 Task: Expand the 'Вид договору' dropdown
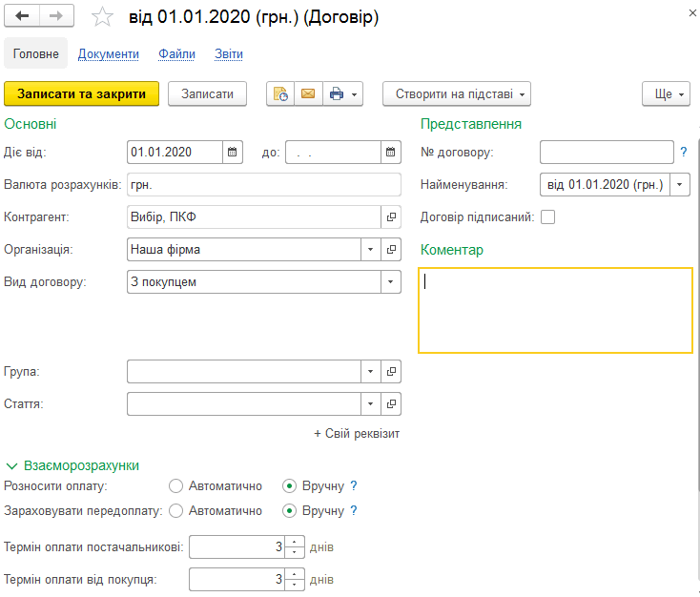[391, 281]
